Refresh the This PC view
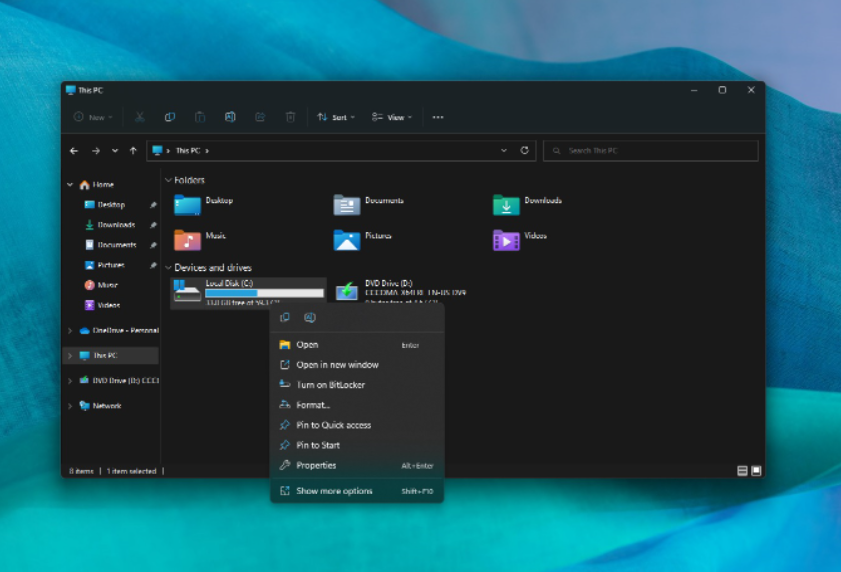This screenshot has width=841, height=572. click(525, 150)
